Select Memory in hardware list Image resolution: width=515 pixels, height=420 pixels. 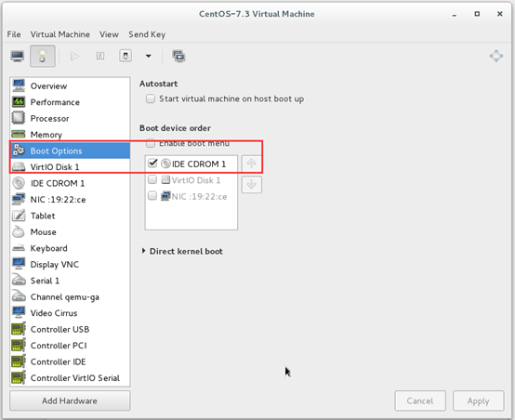click(70, 135)
